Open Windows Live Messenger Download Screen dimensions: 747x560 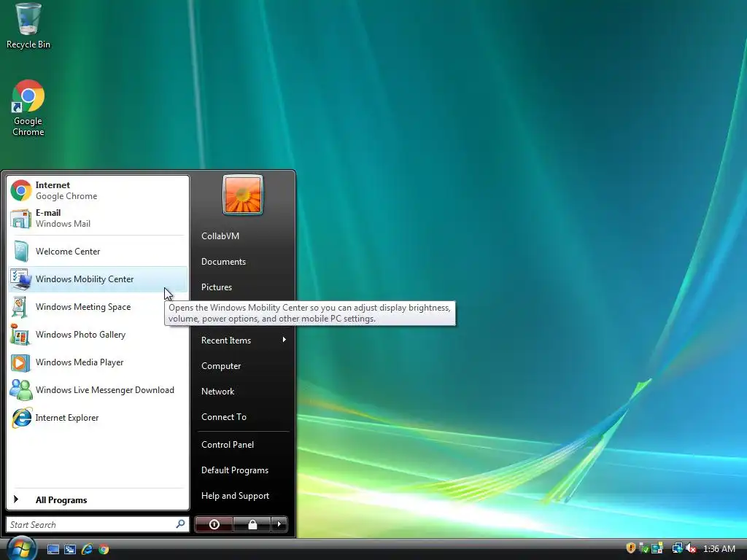point(97,390)
